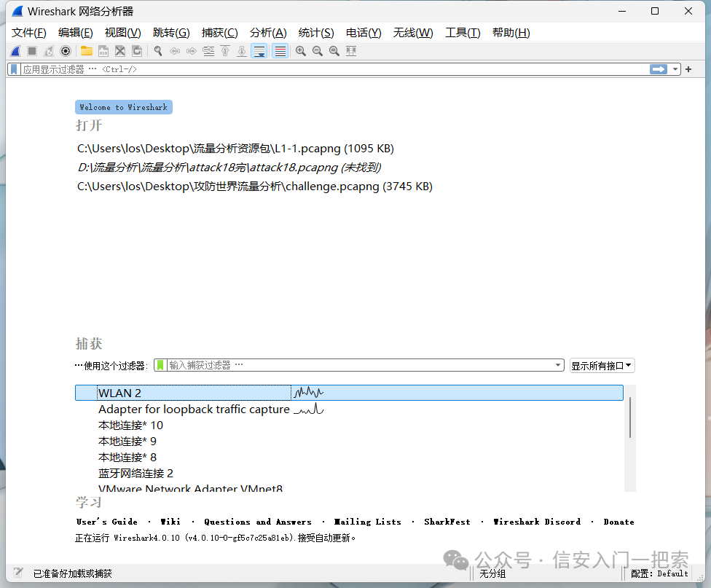Open the Questions and Answers link
This screenshot has height=588, width=711.
258,522
